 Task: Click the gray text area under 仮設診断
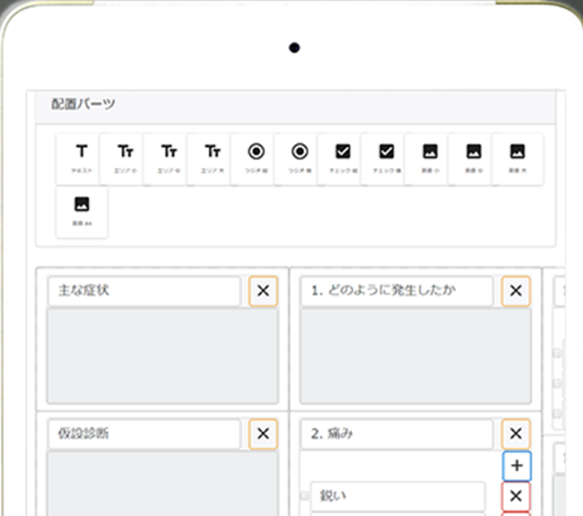tap(163, 483)
